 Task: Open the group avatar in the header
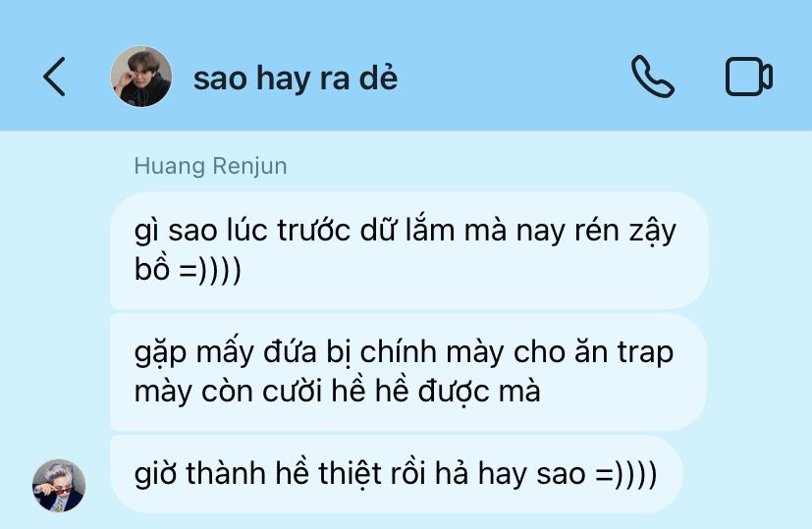pyautogui.click(x=140, y=77)
